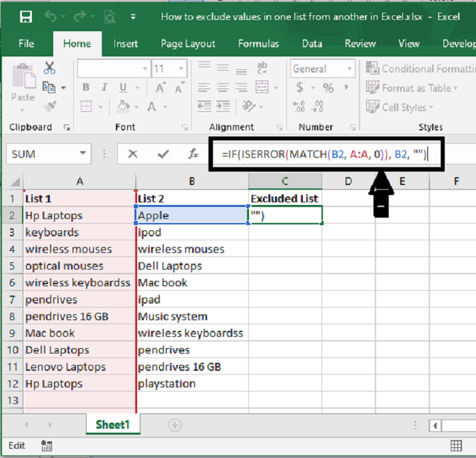Confirm formula with Enter checkmark

(163, 154)
